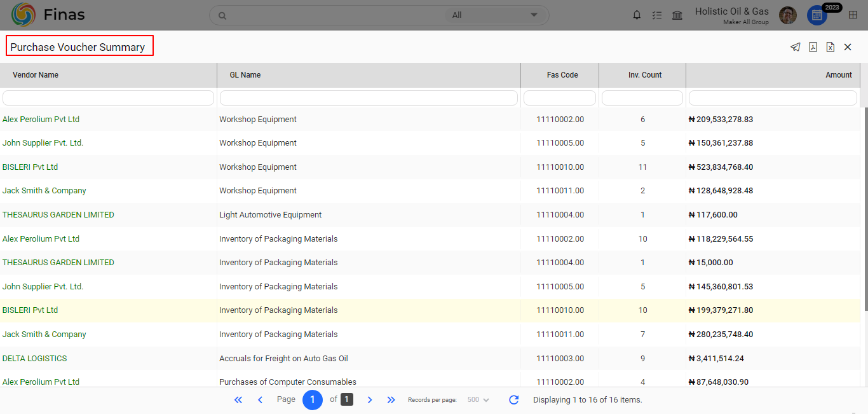The height and width of the screenshot is (414, 868).
Task: Select Accruals for Freight on Auto Gas Oil
Action: (x=283, y=359)
